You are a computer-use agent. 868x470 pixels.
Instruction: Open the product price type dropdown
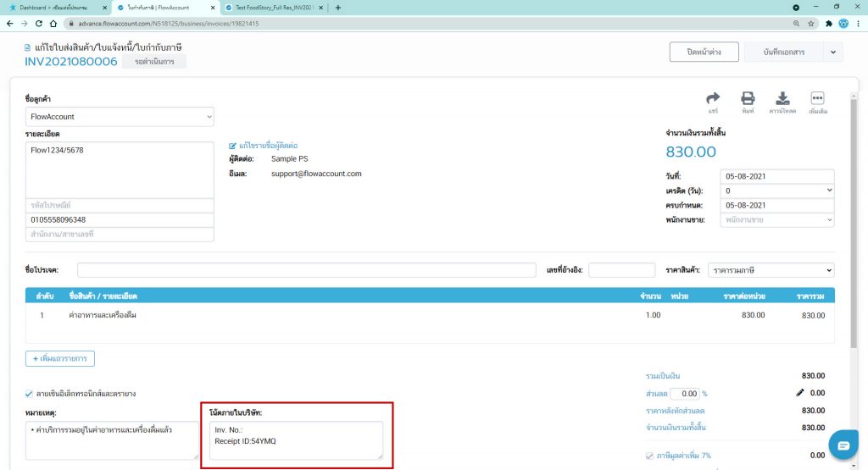tap(770, 270)
